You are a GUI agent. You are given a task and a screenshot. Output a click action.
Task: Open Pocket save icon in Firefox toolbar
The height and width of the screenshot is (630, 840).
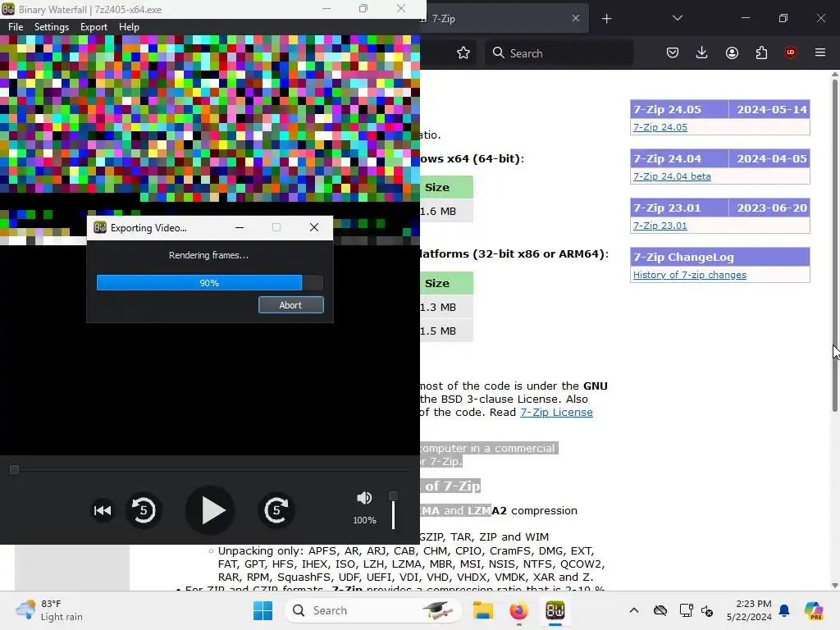tap(673, 52)
